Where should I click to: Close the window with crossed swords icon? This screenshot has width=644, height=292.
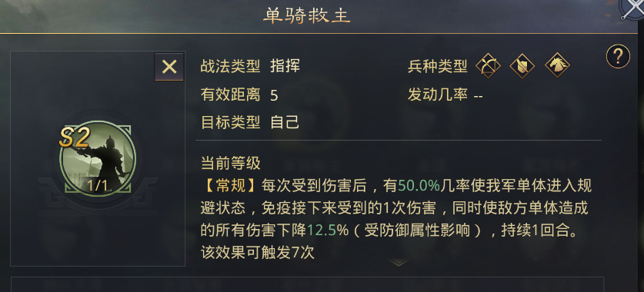632,9
